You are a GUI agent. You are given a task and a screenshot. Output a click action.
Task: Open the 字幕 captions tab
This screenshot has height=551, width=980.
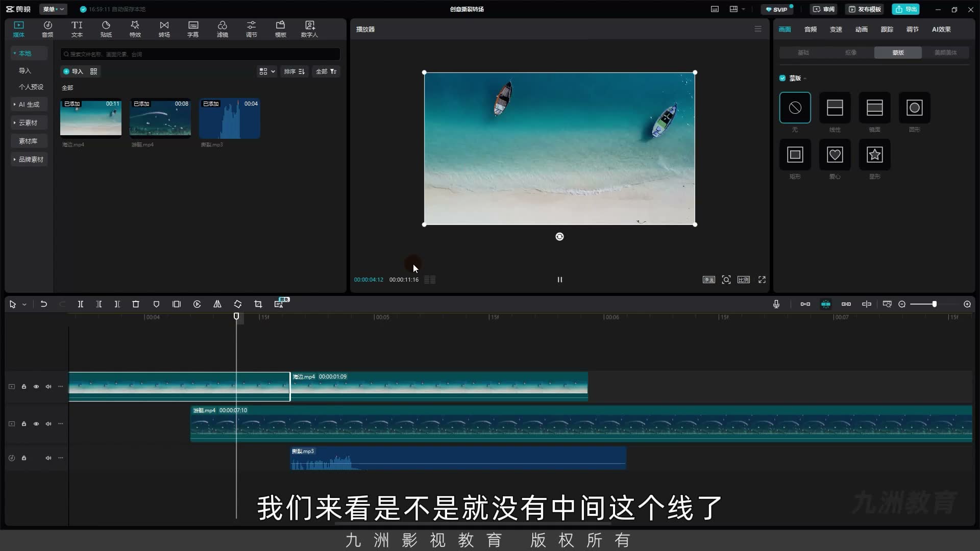pos(193,29)
